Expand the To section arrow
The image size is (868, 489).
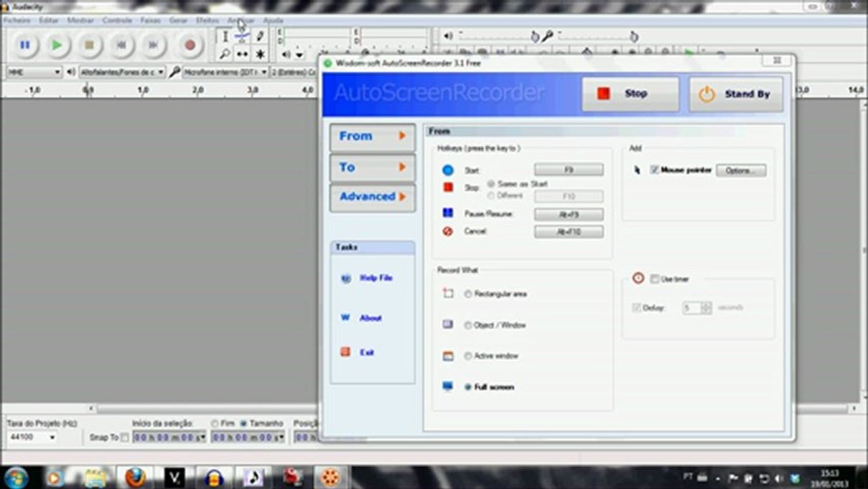[402, 166]
